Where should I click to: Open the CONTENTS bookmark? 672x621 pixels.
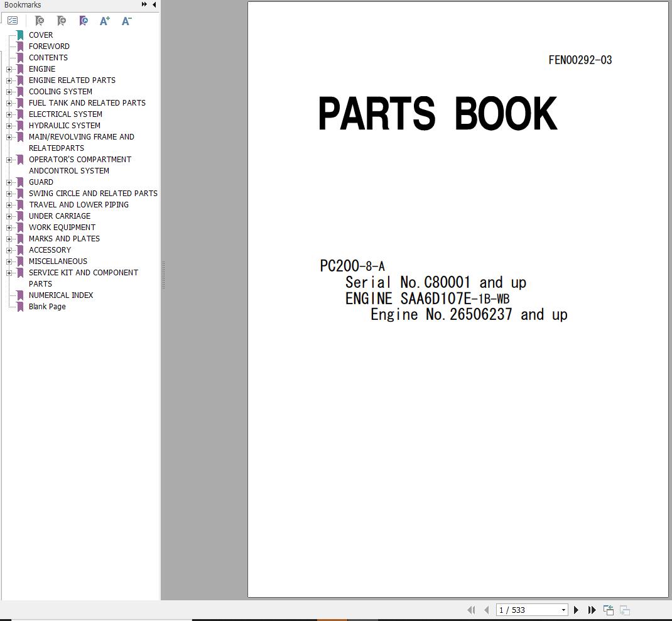click(48, 57)
